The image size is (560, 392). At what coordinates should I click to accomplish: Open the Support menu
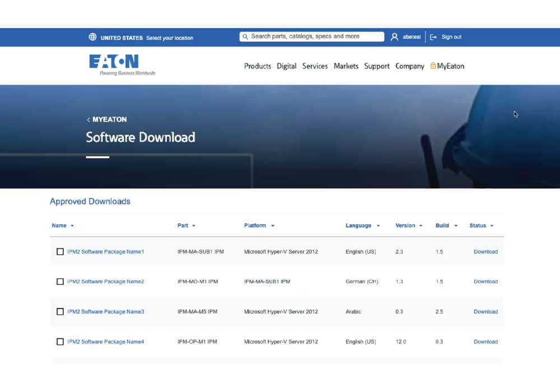(x=377, y=66)
